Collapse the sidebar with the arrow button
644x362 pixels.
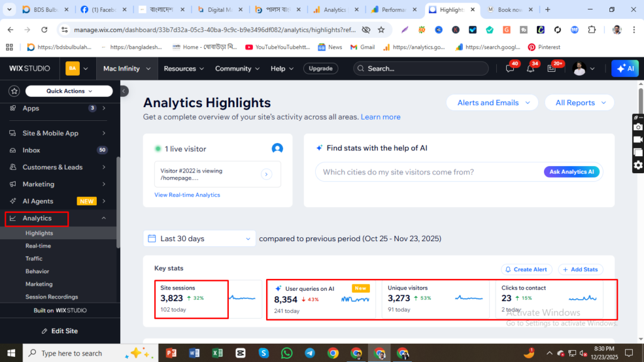pos(124,91)
